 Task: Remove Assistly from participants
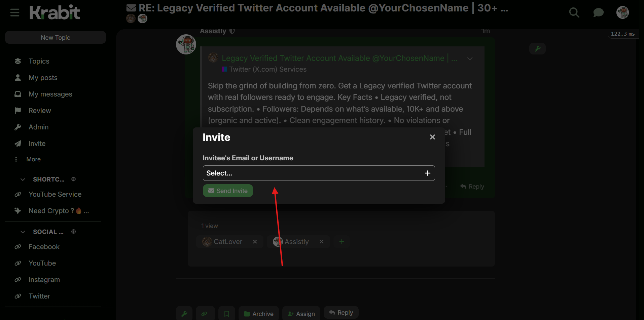click(x=322, y=242)
